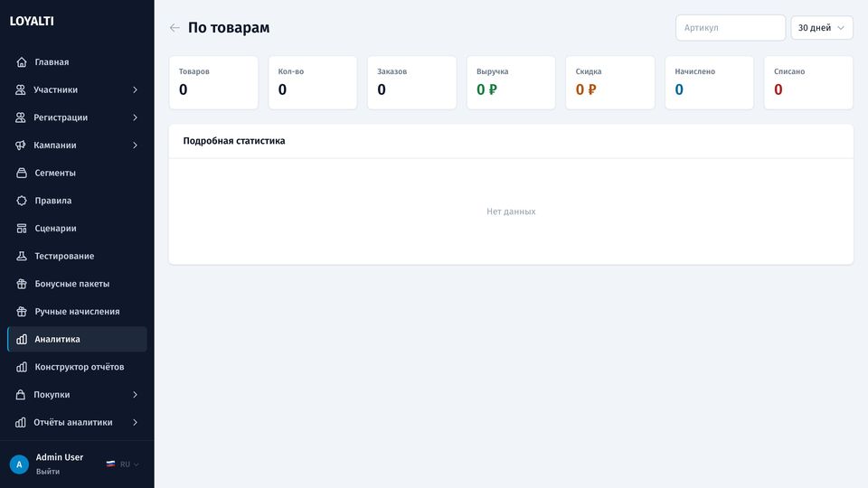Click the Заказов stat card

point(412,82)
